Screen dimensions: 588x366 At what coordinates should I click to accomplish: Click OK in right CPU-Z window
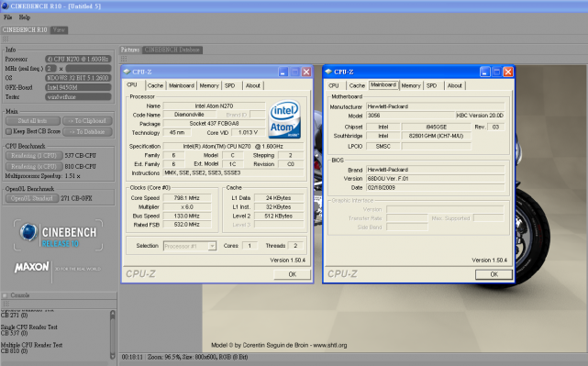[x=494, y=274]
